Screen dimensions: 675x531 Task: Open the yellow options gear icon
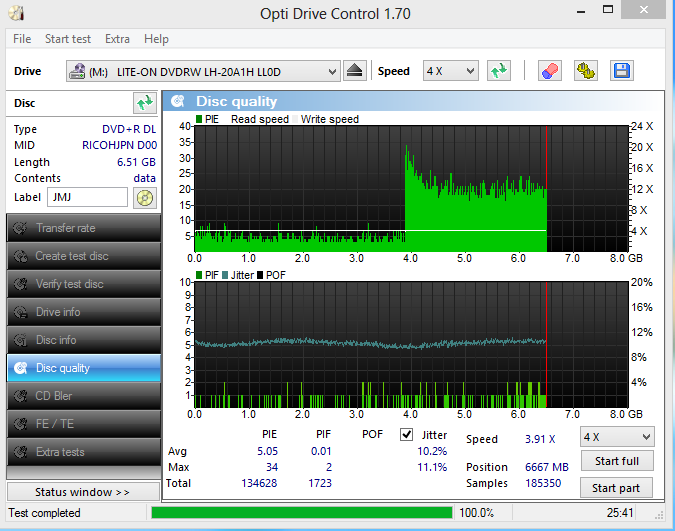point(586,71)
